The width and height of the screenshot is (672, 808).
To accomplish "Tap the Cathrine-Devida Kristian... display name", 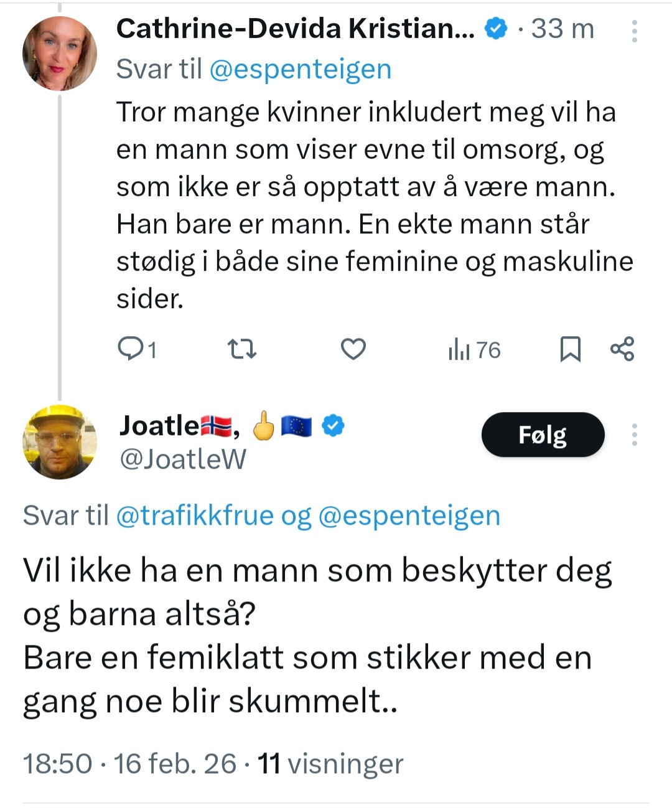I will pos(295,29).
